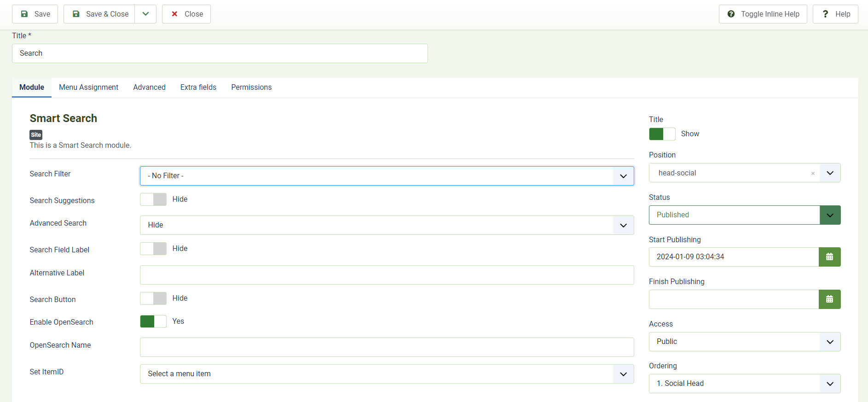The width and height of the screenshot is (868, 402).
Task: Switch to the Module tab
Action: pos(32,87)
